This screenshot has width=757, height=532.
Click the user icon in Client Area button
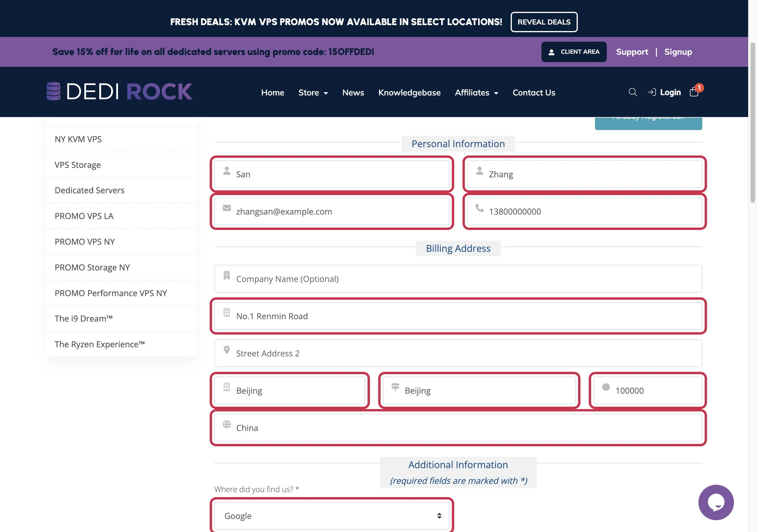pos(551,52)
